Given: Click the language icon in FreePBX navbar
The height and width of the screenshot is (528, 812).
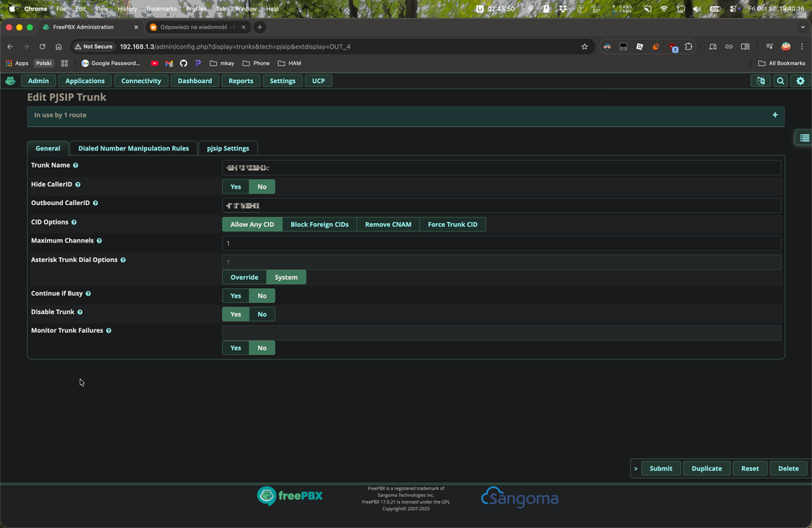Looking at the screenshot, I should click(x=761, y=81).
